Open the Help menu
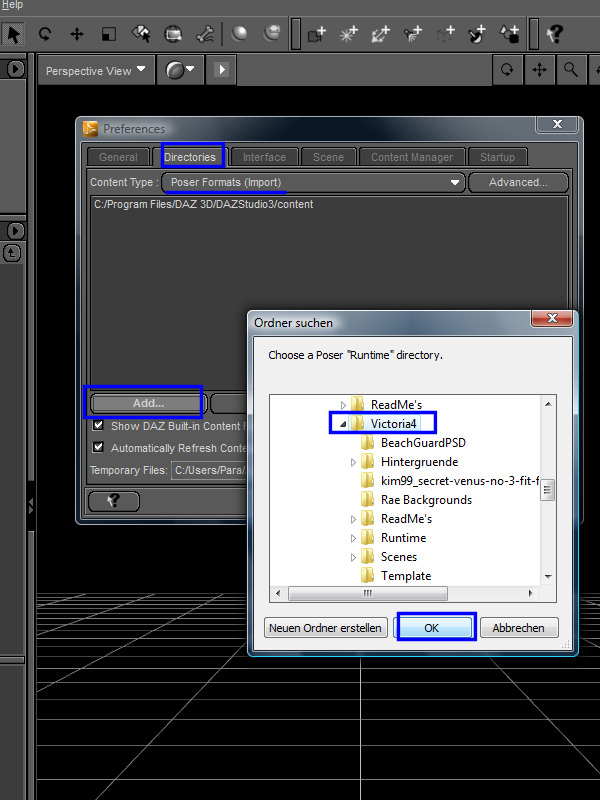600x800 pixels. (12, 5)
